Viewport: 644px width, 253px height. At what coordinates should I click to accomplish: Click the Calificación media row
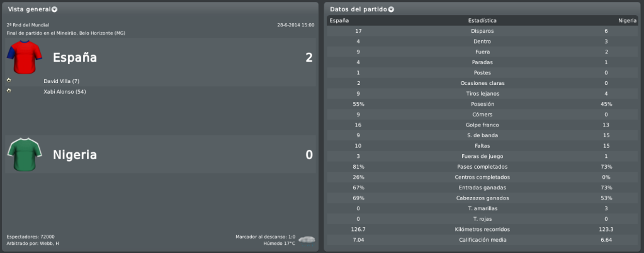[483, 240]
